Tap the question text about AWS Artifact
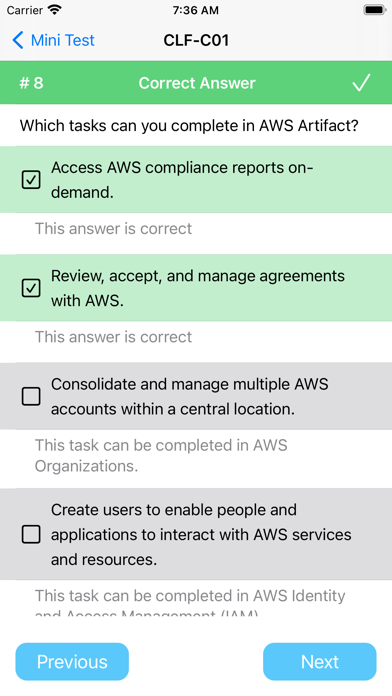The width and height of the screenshot is (392, 696). point(189,126)
